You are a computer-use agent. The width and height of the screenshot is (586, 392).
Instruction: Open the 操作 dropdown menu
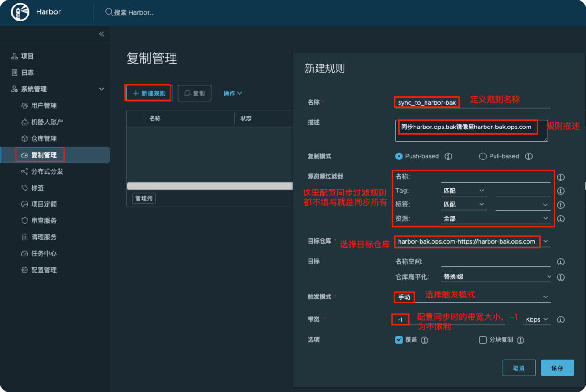tap(233, 93)
